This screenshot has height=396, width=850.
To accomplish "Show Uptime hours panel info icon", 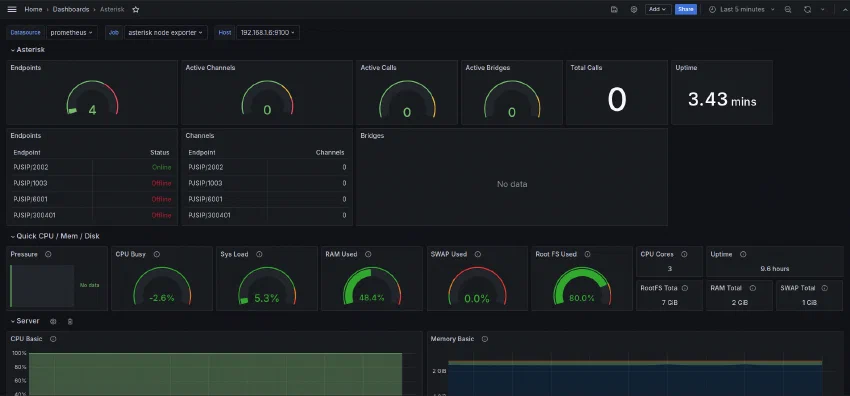I will coord(743,254).
